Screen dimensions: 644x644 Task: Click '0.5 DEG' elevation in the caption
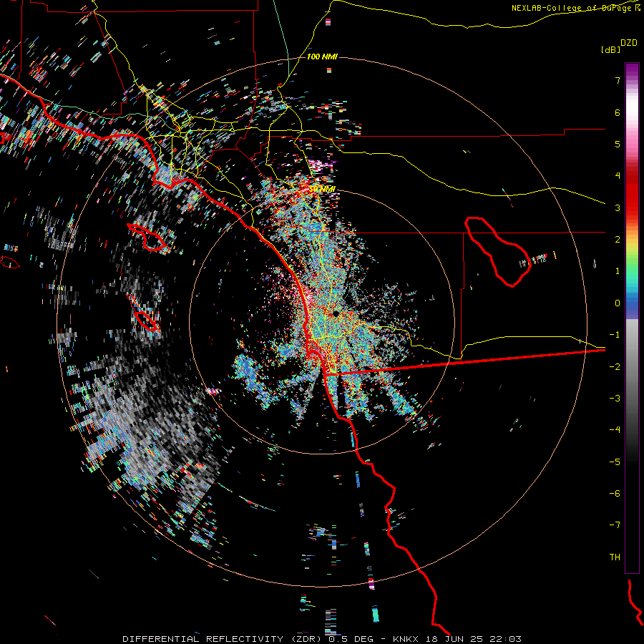351,639
